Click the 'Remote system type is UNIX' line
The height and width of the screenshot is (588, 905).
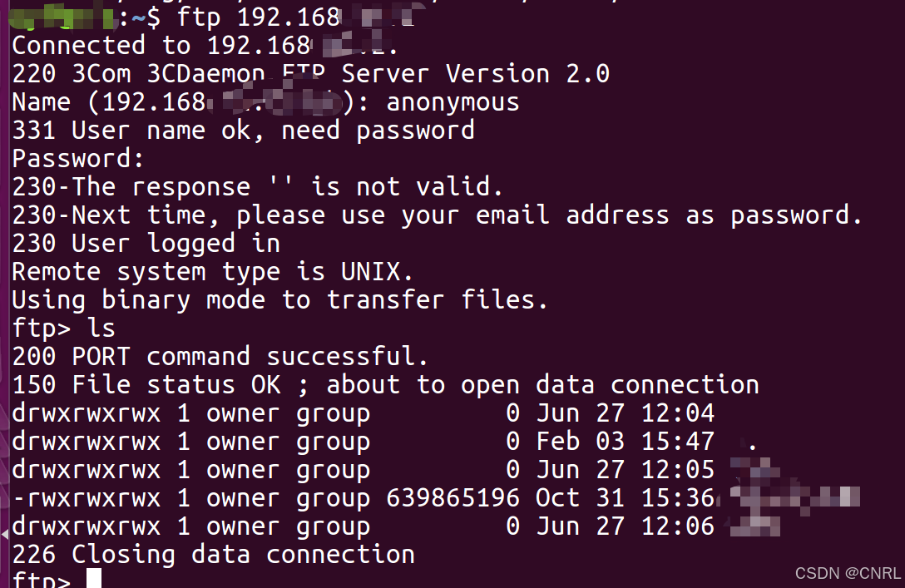point(212,272)
